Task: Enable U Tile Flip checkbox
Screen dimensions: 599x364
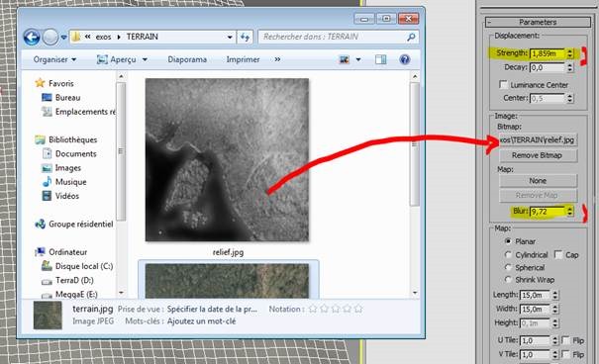Action: (565, 340)
